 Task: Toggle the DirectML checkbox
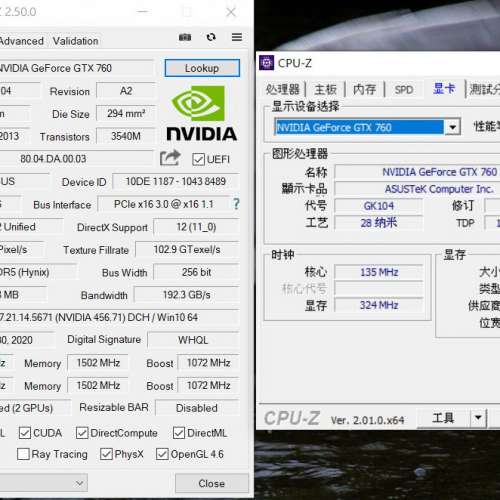click(179, 433)
